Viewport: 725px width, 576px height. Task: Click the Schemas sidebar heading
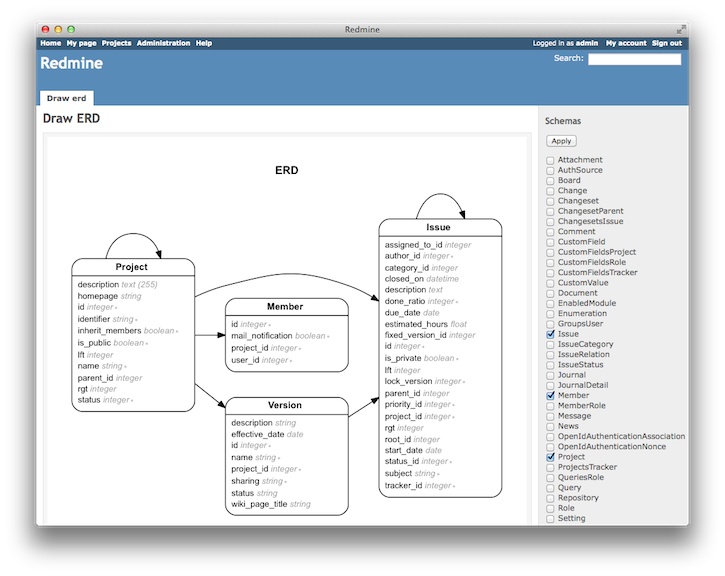click(x=563, y=121)
